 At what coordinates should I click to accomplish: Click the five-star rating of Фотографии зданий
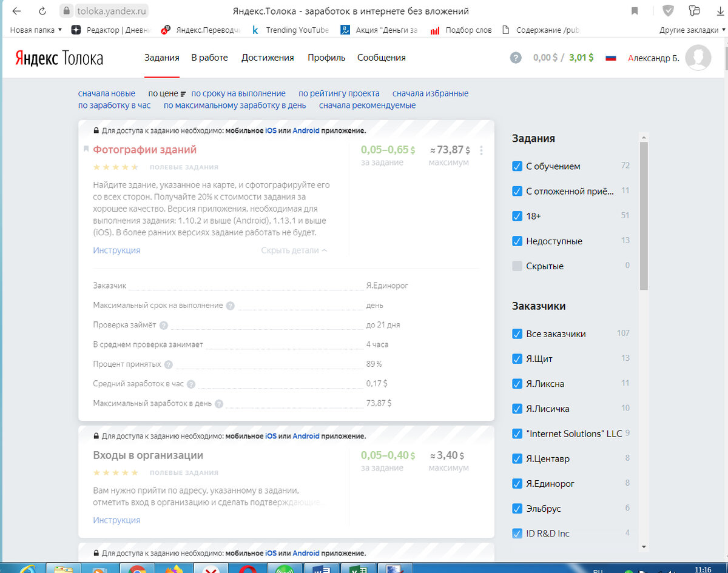coord(116,167)
